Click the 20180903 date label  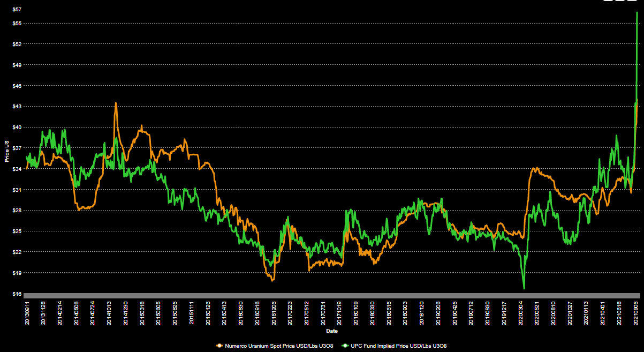(405, 312)
